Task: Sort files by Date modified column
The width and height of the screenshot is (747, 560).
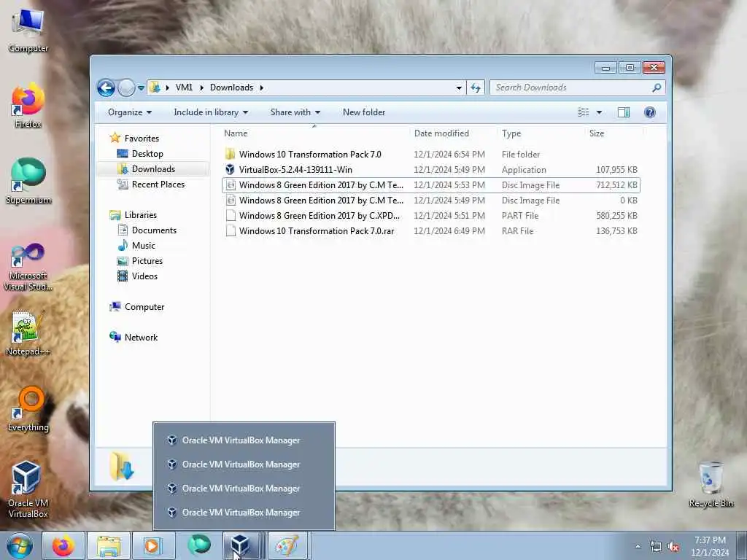Action: 452,133
